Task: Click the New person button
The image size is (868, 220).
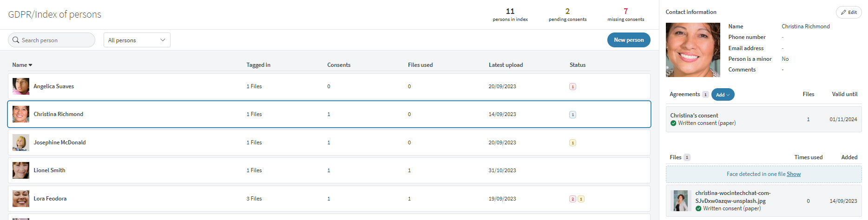Action: tap(629, 40)
